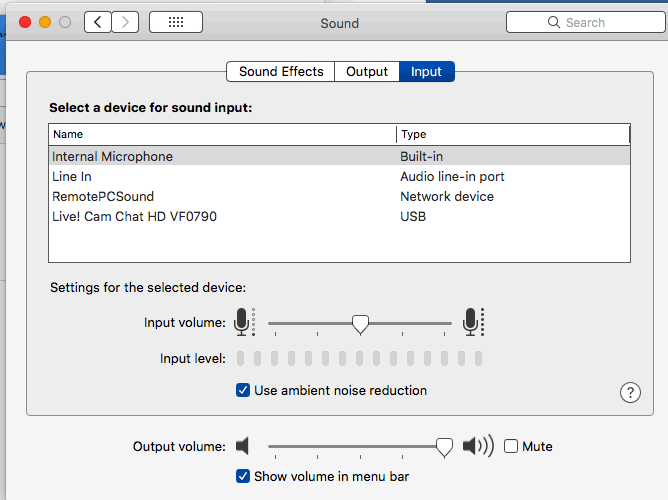Viewport: 668px width, 500px height.
Task: Enable the Mute checkbox
Action: (511, 447)
